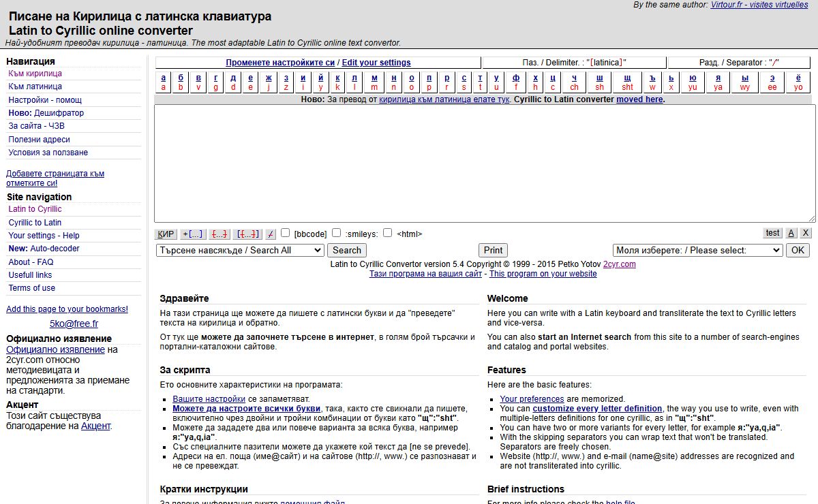
Task: Click the slash separator button beside the bbcode checkbox
Action: click(271, 234)
